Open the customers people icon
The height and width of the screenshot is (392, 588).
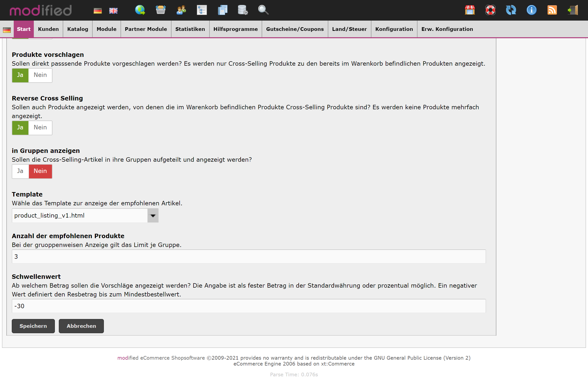[181, 10]
